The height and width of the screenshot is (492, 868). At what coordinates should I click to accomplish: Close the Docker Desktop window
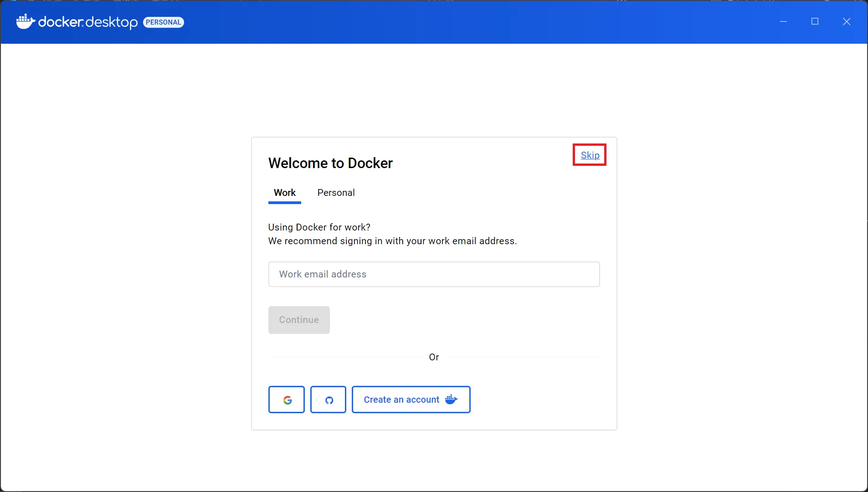click(846, 21)
